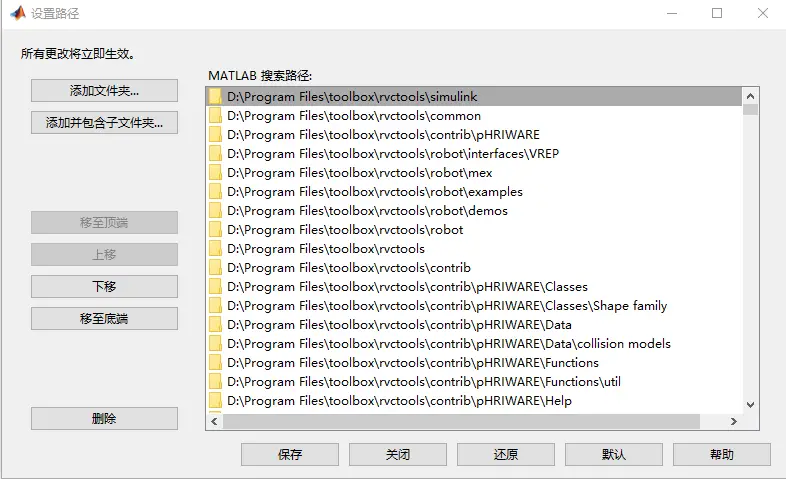Click left arrow of horizontal scrollbar
This screenshot has height=479, width=786.
click(x=215, y=421)
